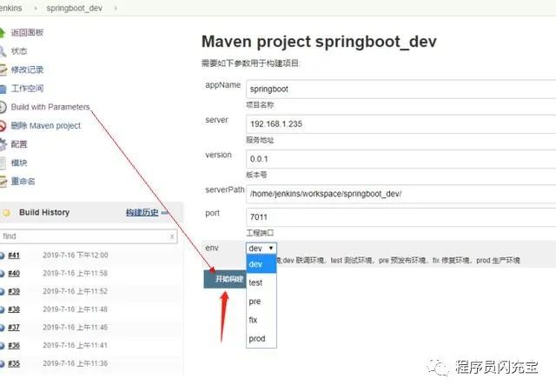Screen dimensions: 556x392
Task: Clear the find box with the x icon
Action: tap(172, 236)
